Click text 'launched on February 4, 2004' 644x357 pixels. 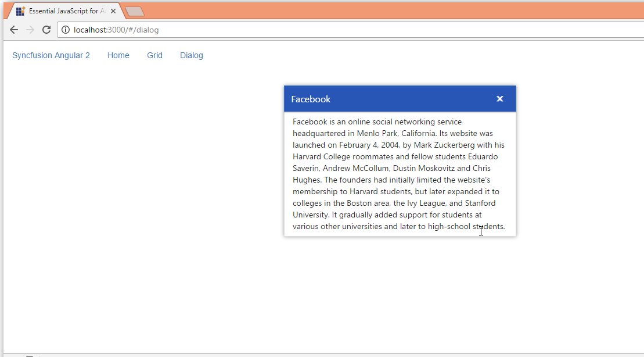pos(346,145)
